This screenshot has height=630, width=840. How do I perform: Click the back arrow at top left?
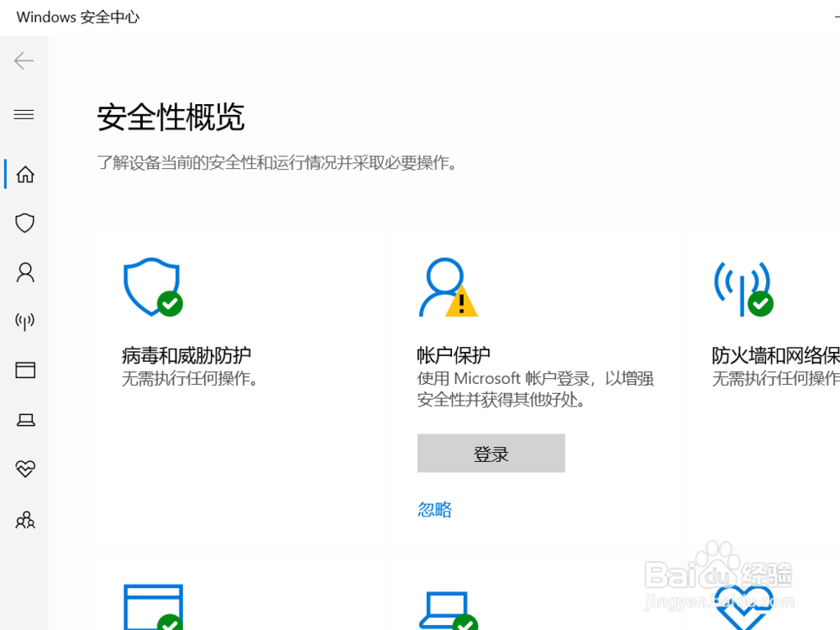pos(24,60)
